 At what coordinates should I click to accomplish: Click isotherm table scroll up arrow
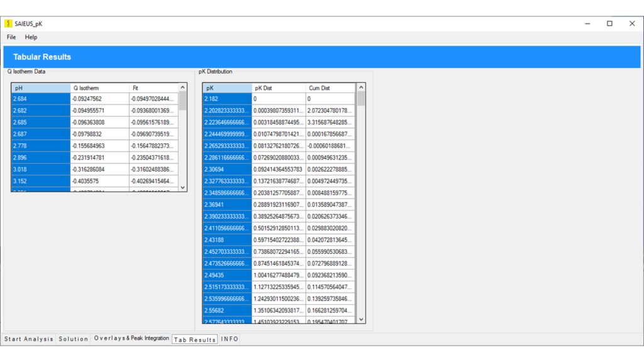pyautogui.click(x=183, y=87)
